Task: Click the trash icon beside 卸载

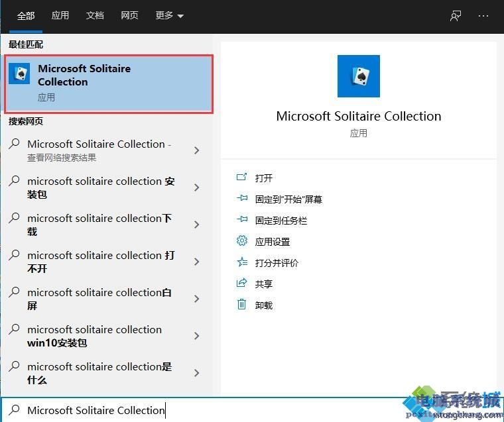Action: (241, 304)
